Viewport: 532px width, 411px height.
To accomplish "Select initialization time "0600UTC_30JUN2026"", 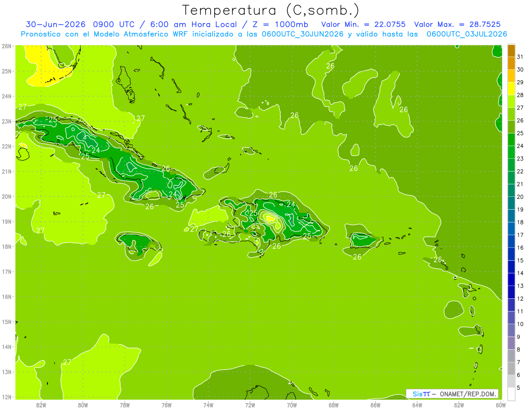I will (304, 34).
